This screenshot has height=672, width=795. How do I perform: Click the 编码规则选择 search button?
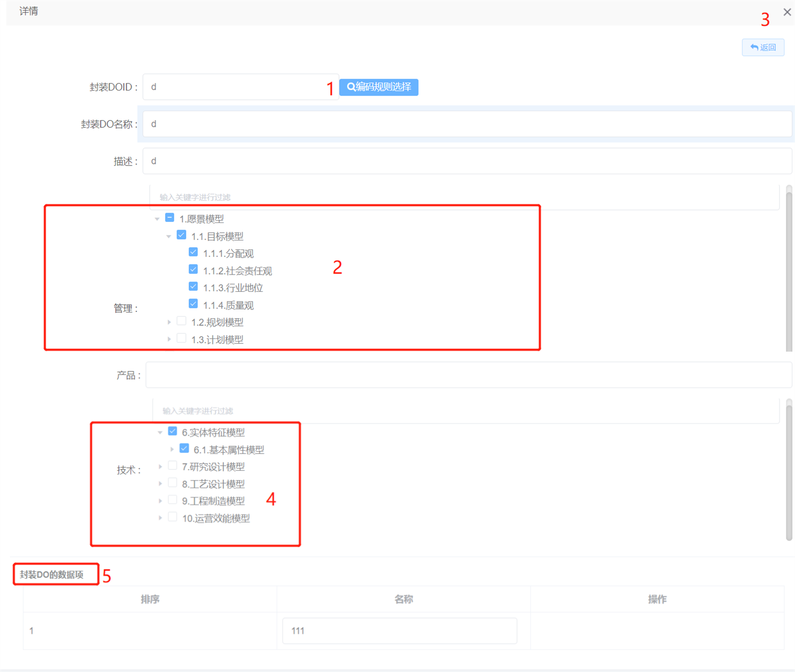pos(379,87)
